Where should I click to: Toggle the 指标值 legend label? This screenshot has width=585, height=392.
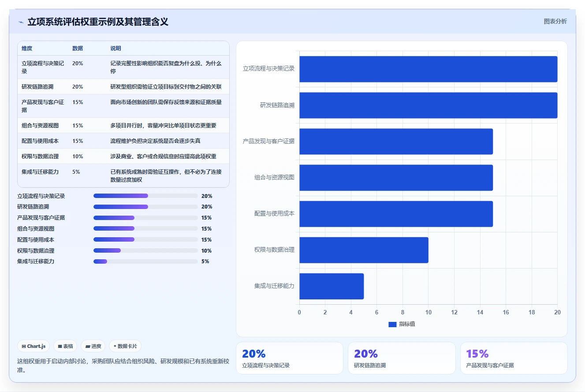407,325
